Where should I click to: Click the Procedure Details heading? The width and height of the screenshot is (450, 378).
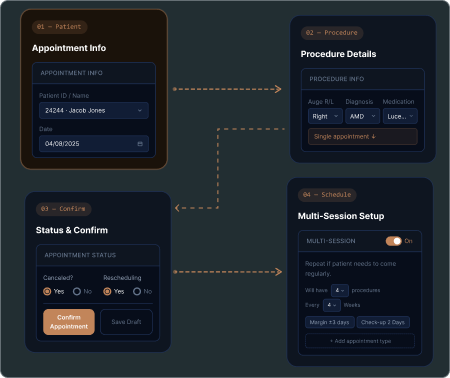(x=338, y=54)
